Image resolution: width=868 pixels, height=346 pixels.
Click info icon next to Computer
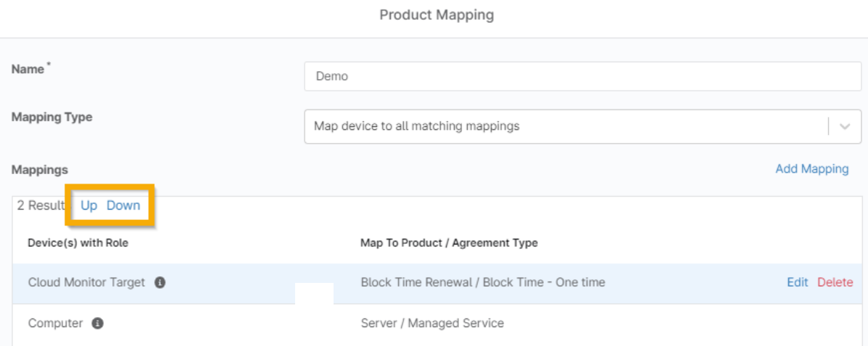pyautogui.click(x=98, y=324)
